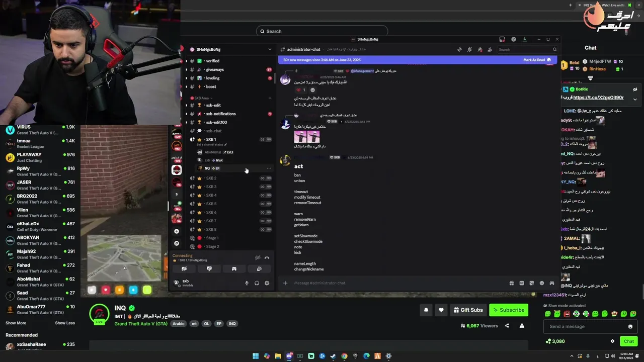The image size is (644, 362).
Task: Subscribe to INQ channel
Action: coord(509,310)
